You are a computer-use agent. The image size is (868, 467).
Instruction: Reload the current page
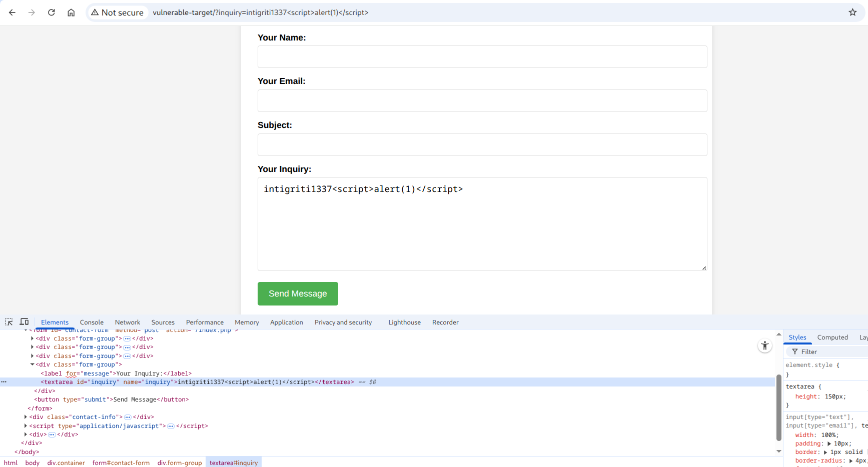point(52,12)
